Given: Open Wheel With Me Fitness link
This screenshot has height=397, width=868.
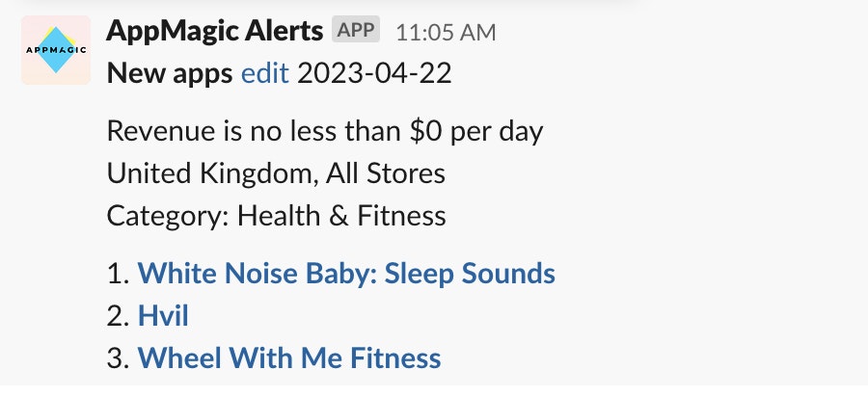Looking at the screenshot, I should (289, 357).
